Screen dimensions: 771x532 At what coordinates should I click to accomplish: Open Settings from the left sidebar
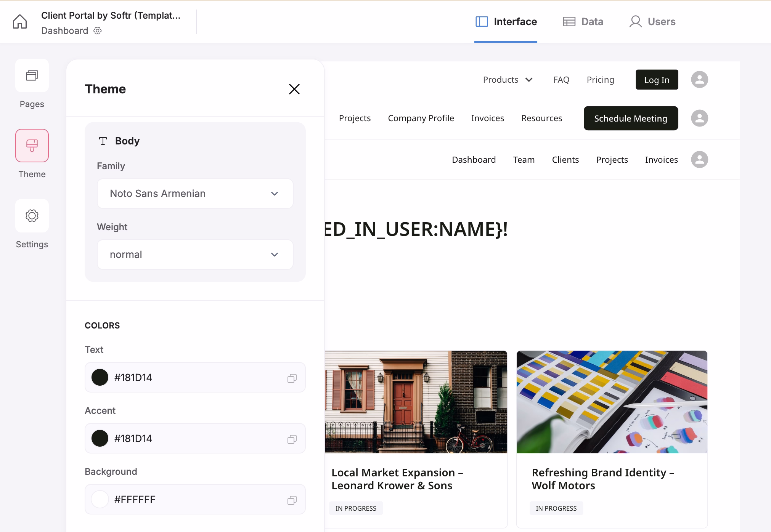pyautogui.click(x=32, y=216)
